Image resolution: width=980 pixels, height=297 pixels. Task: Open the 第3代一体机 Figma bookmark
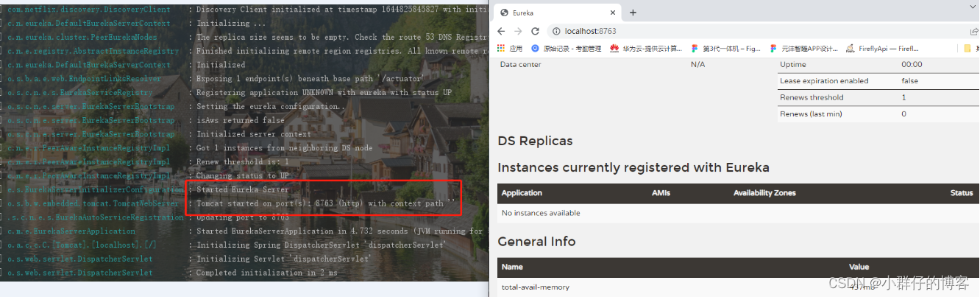click(x=726, y=48)
